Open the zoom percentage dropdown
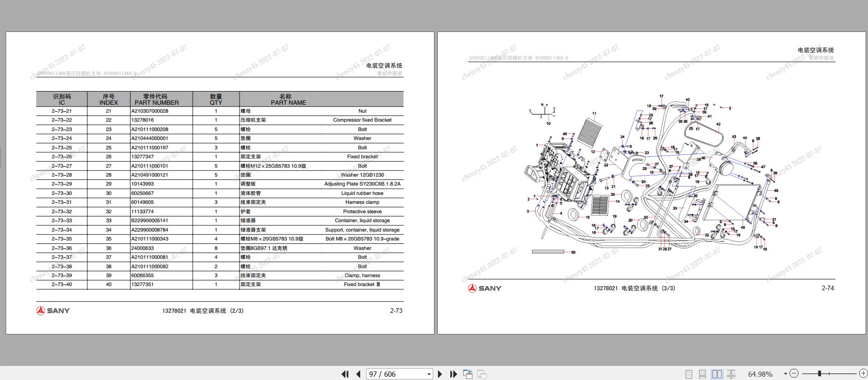 785,374
